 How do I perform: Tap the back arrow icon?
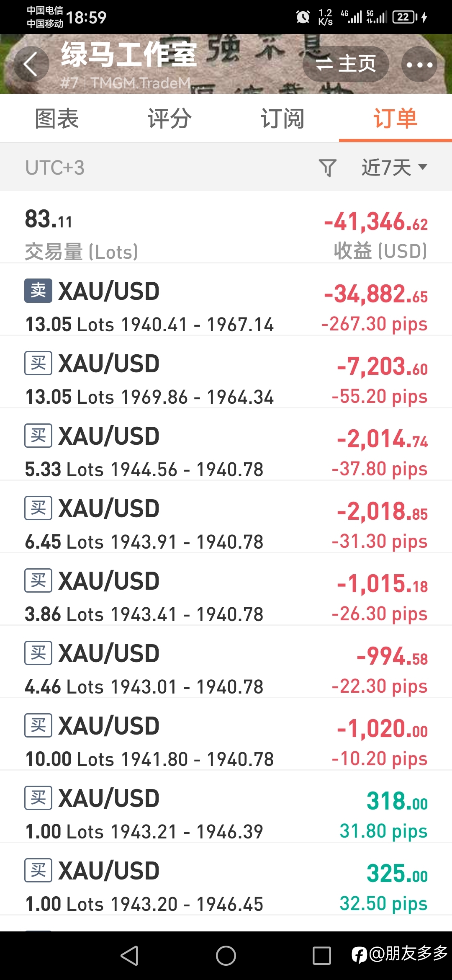[31, 64]
